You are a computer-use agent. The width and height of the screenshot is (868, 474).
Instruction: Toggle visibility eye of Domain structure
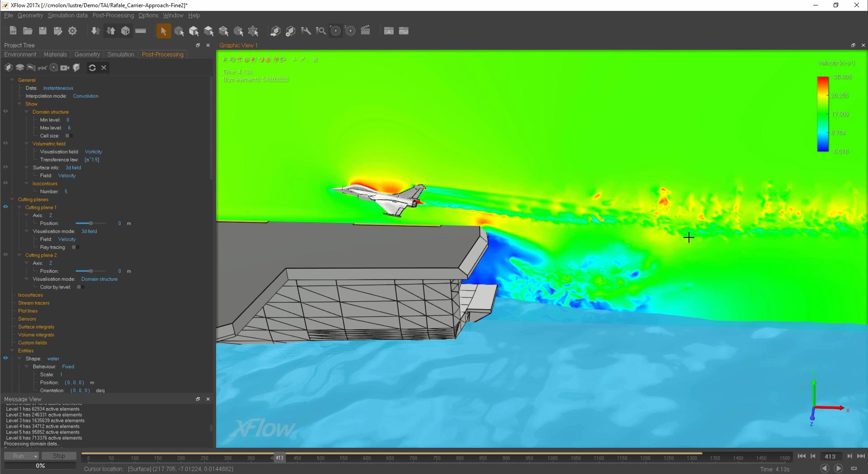tap(6, 111)
